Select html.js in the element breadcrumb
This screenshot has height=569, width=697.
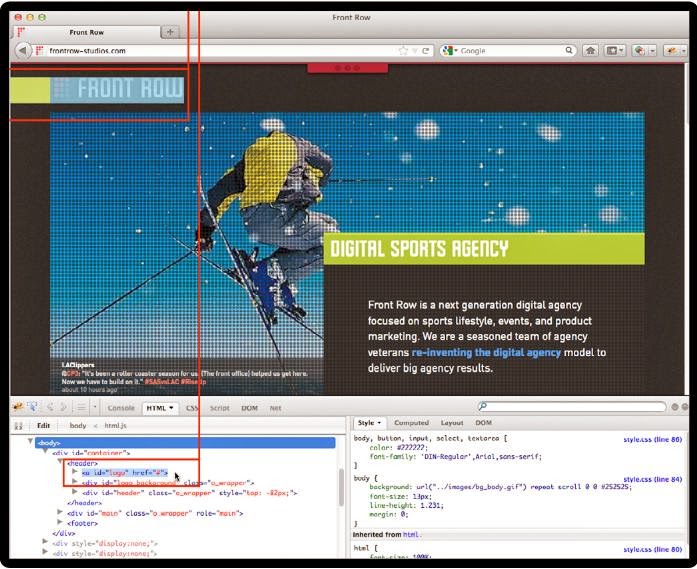pyautogui.click(x=115, y=425)
